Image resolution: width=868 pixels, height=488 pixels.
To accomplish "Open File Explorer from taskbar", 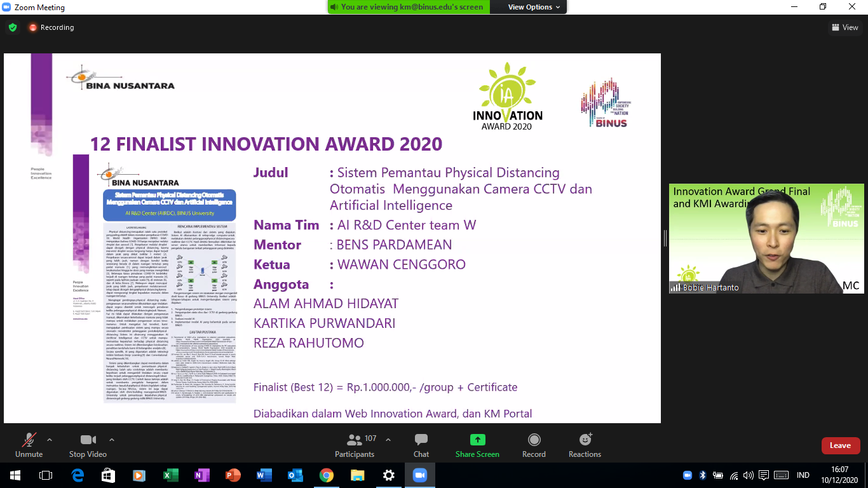I will [358, 475].
